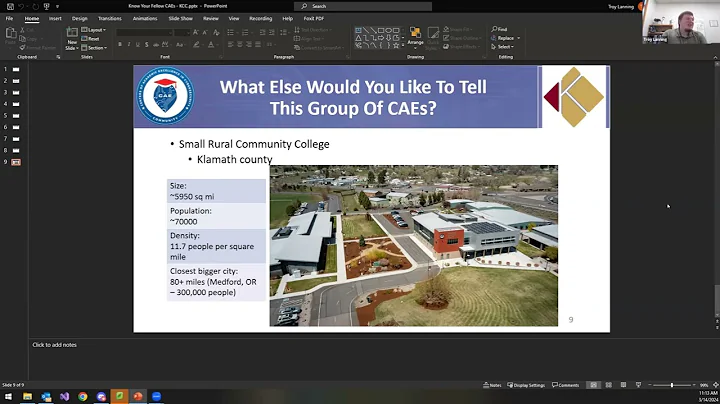Switch to the Insert tab
This screenshot has height=404, width=720.
pos(55,18)
